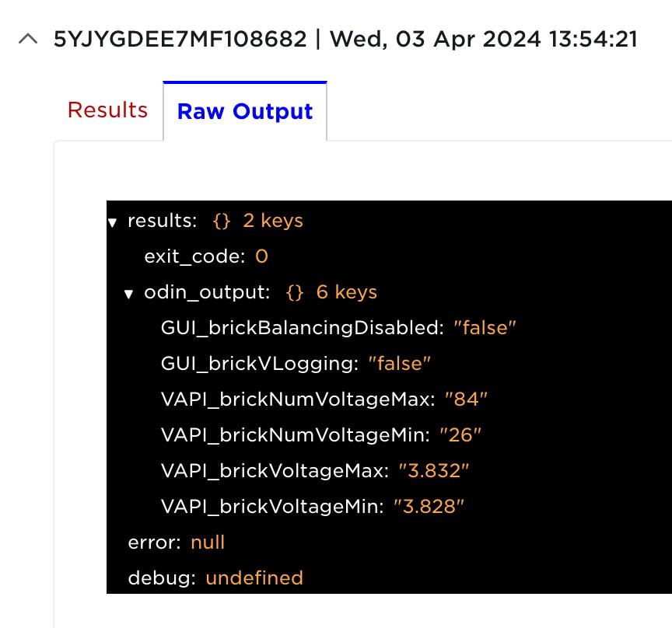This screenshot has height=628, width=672.
Task: Select the VAPI_brickNumVoltageMax key
Action: [x=297, y=399]
